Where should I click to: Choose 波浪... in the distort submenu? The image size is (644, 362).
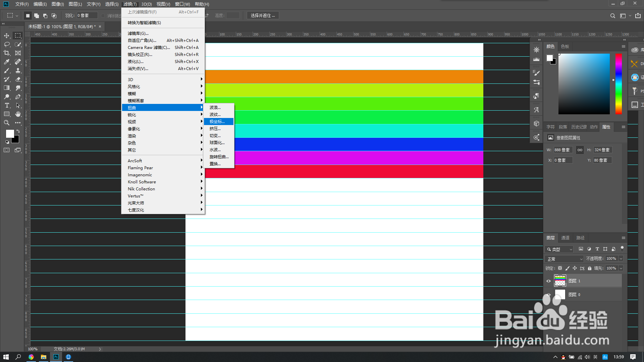[219, 107]
